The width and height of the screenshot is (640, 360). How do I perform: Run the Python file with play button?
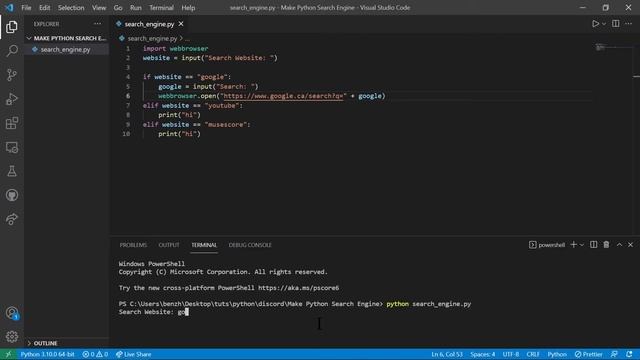595,24
